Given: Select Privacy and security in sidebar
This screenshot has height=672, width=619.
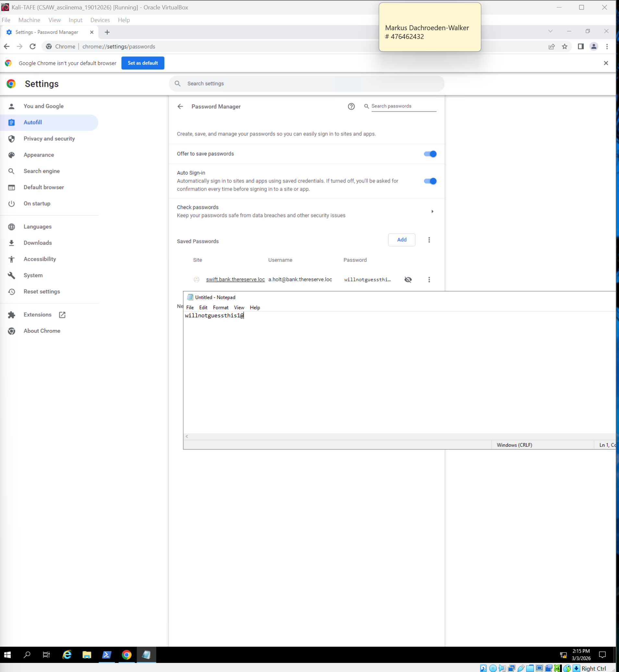Looking at the screenshot, I should click(49, 139).
